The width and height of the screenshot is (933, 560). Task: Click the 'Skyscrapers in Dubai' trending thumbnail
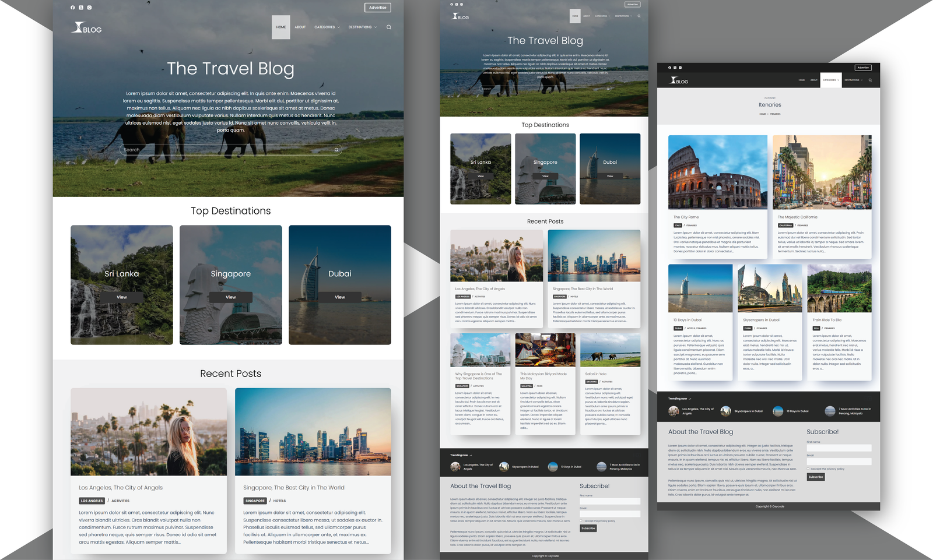(725, 411)
